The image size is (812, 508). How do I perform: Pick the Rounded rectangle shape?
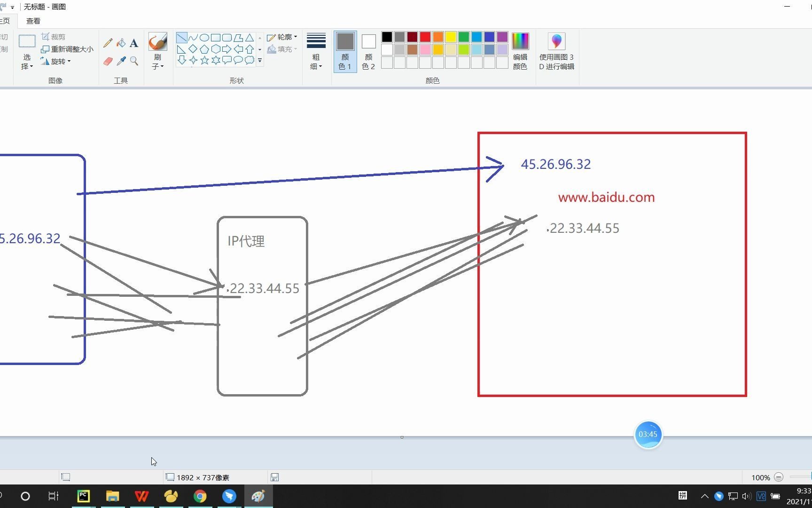click(227, 38)
